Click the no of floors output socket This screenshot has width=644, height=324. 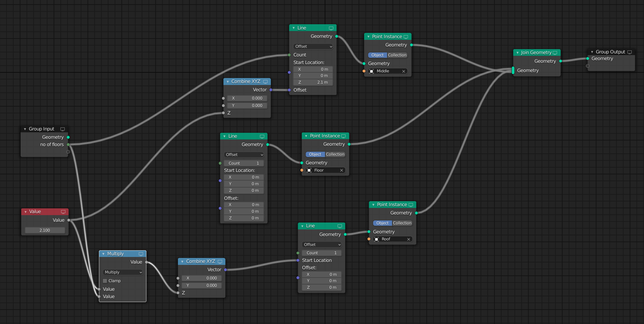coord(68,144)
